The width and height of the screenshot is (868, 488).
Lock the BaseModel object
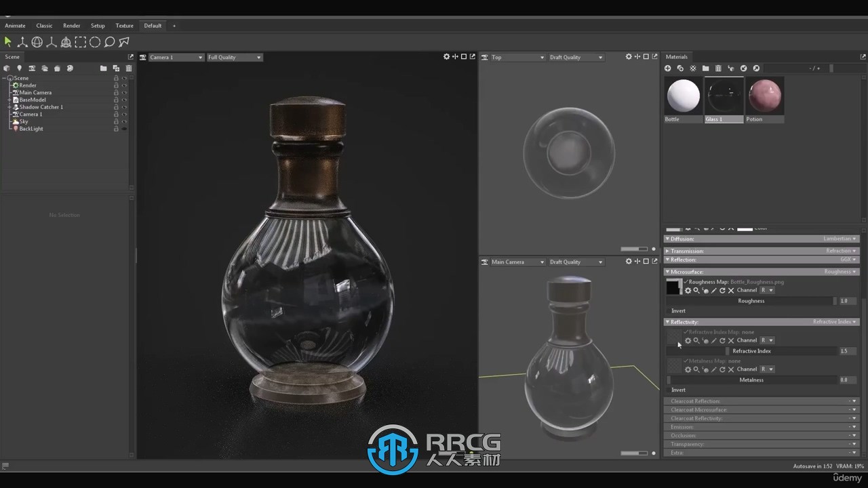click(x=116, y=100)
